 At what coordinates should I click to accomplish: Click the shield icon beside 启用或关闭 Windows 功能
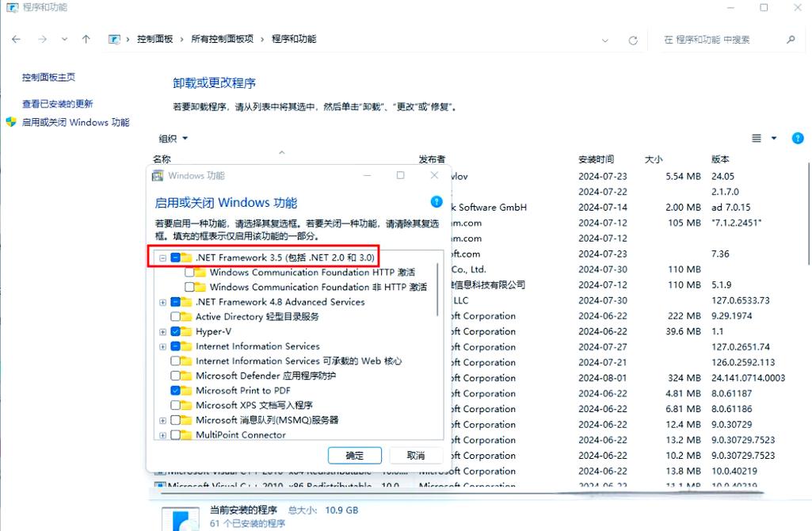(10, 122)
